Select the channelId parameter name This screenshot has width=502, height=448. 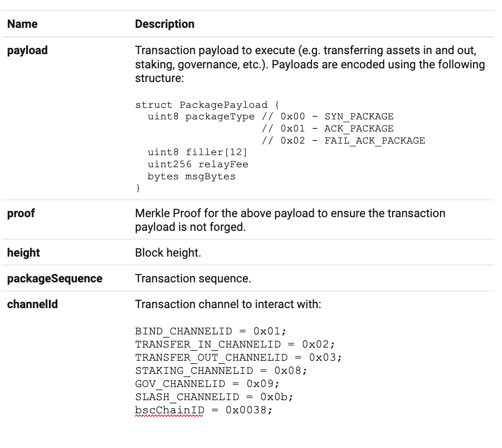[x=32, y=304]
